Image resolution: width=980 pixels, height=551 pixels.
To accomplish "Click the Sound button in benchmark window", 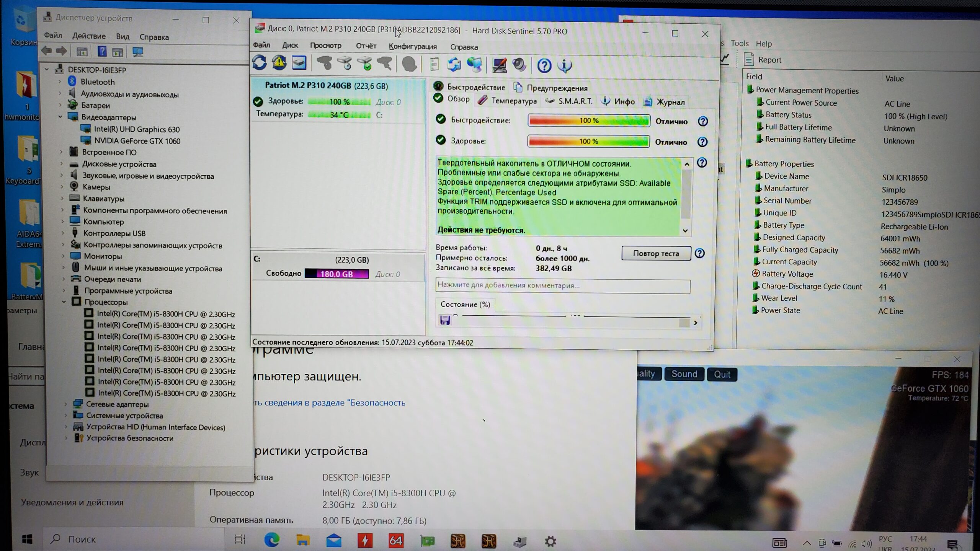I will click(684, 374).
